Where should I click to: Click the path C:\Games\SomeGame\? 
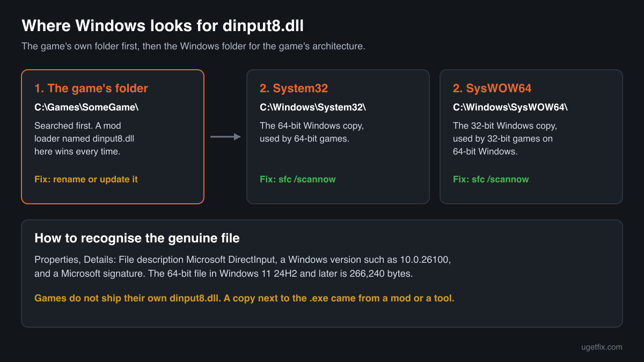point(86,107)
